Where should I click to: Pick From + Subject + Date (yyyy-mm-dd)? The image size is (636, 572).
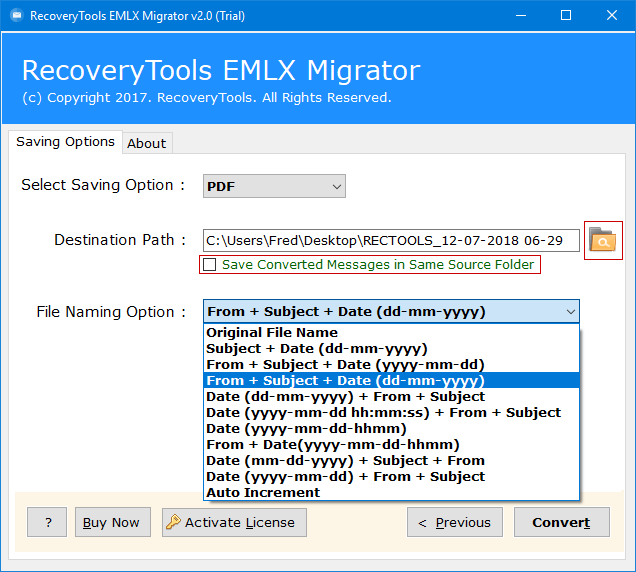coord(391,364)
